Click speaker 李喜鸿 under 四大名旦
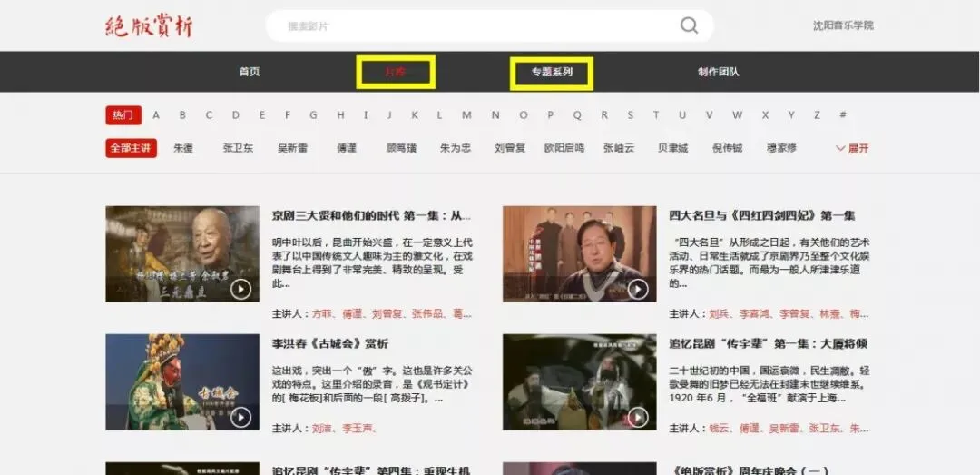The width and height of the screenshot is (980, 475). [756, 313]
